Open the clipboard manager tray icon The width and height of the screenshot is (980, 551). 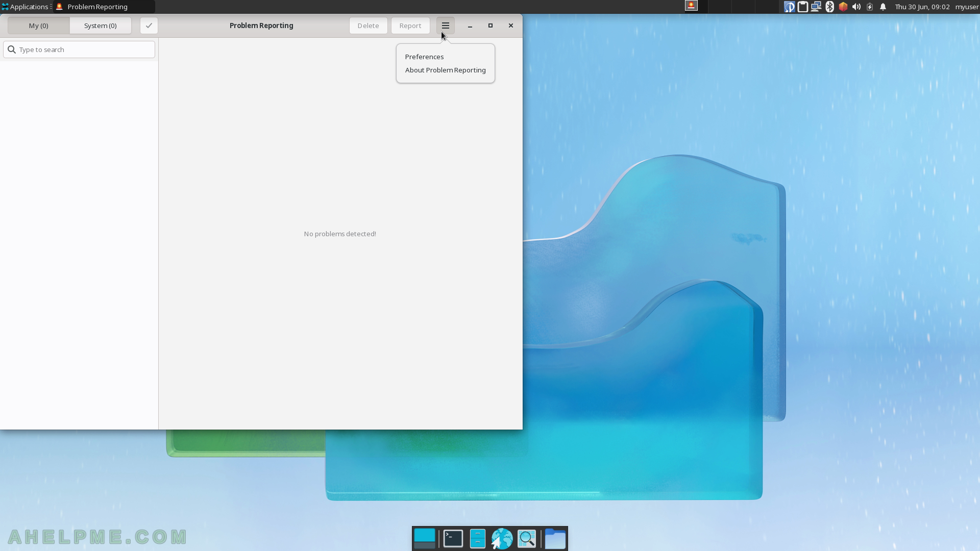point(803,7)
